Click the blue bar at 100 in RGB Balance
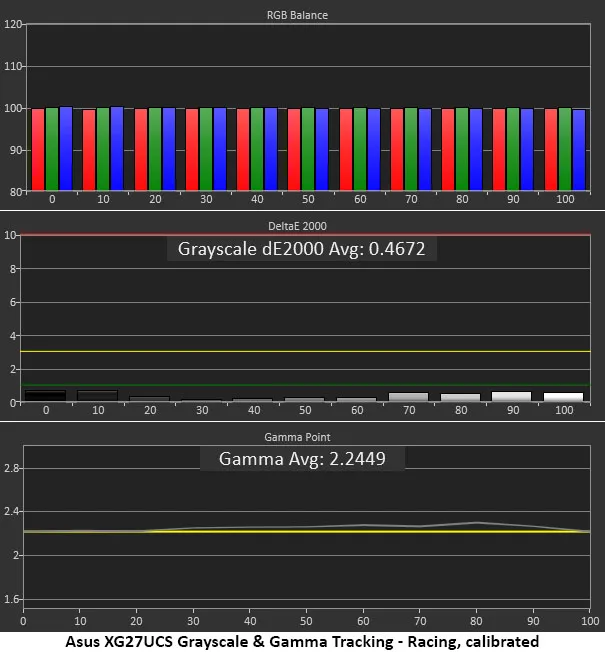 pyautogui.click(x=579, y=150)
